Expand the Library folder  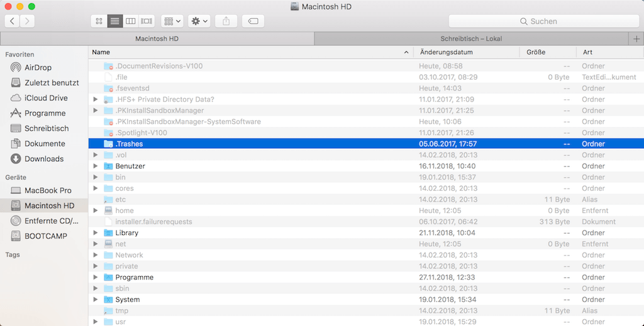(x=96, y=232)
